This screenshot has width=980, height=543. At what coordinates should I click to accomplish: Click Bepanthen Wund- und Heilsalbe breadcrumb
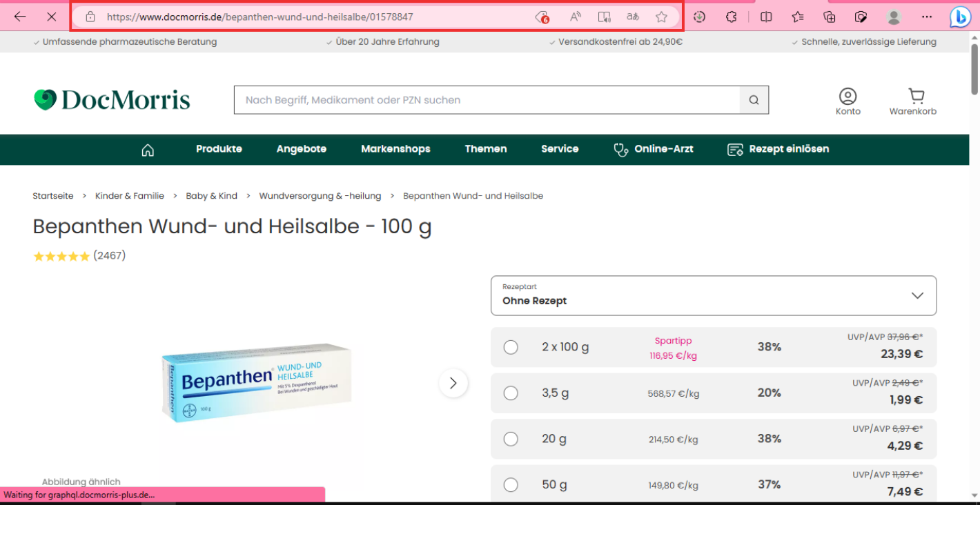click(x=473, y=196)
